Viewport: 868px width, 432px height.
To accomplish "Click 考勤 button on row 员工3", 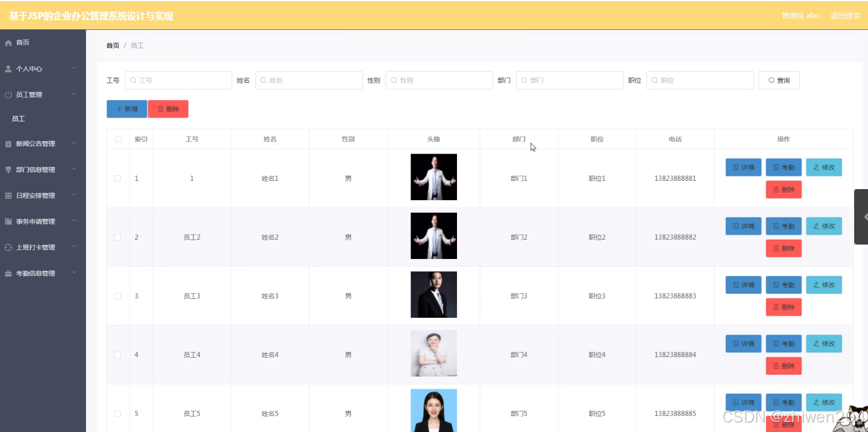I will click(783, 284).
